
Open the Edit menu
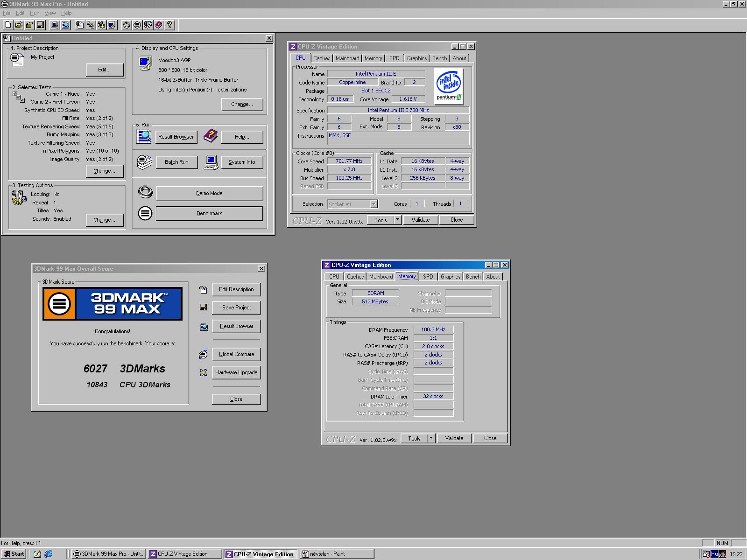(x=20, y=13)
